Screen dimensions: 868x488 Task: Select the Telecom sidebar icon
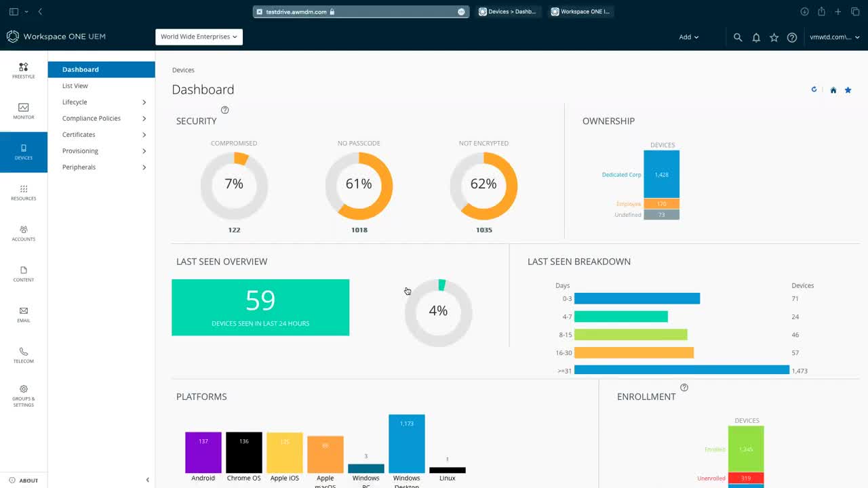click(23, 354)
